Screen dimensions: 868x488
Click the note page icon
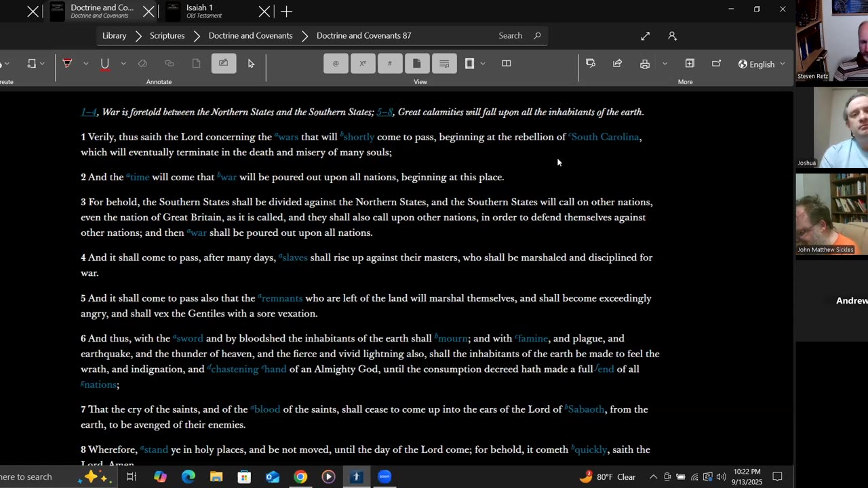196,64
